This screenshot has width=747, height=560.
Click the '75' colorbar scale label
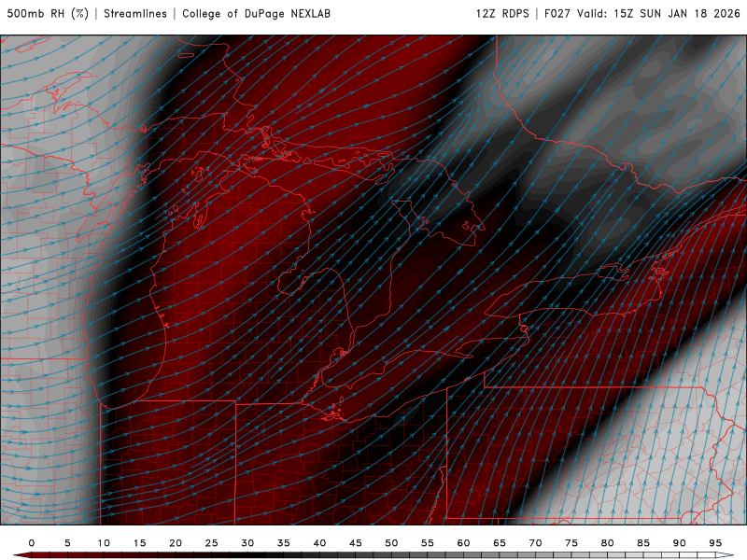point(571,543)
